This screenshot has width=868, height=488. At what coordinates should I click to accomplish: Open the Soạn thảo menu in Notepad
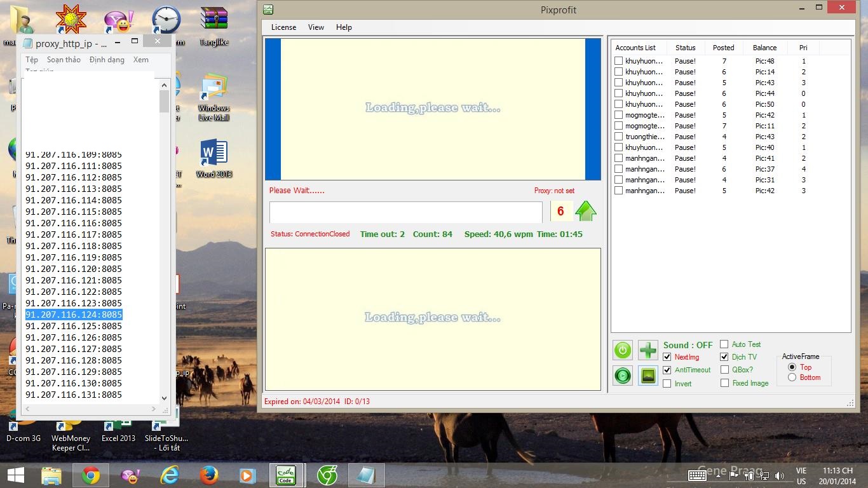[64, 60]
